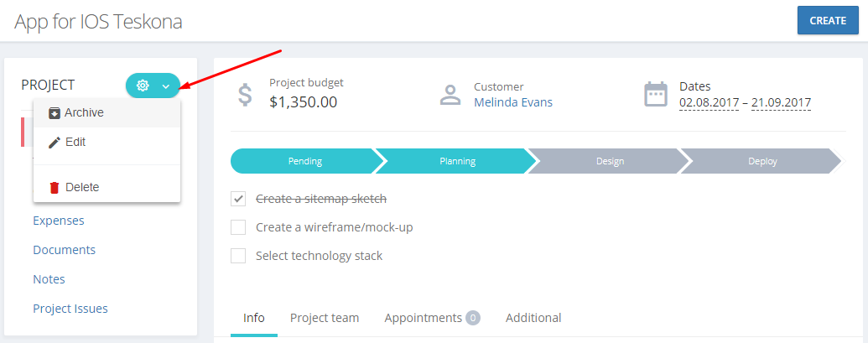The width and height of the screenshot is (868, 343).
Task: Uncheck Create a sitemap sketch checkbox
Action: [238, 199]
